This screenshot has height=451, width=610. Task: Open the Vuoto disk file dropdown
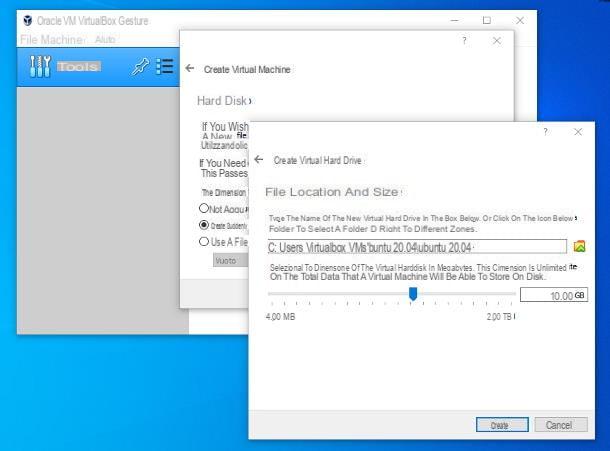pos(231,260)
